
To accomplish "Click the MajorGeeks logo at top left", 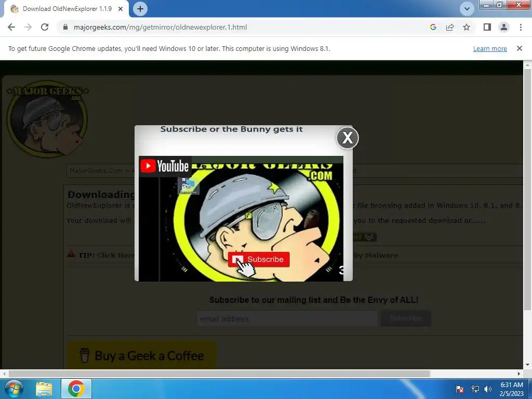I will (x=47, y=119).
